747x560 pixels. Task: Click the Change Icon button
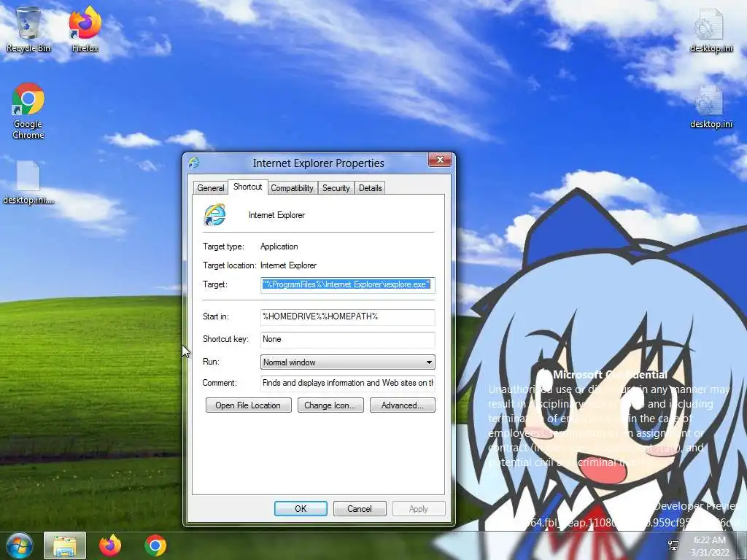(330, 405)
